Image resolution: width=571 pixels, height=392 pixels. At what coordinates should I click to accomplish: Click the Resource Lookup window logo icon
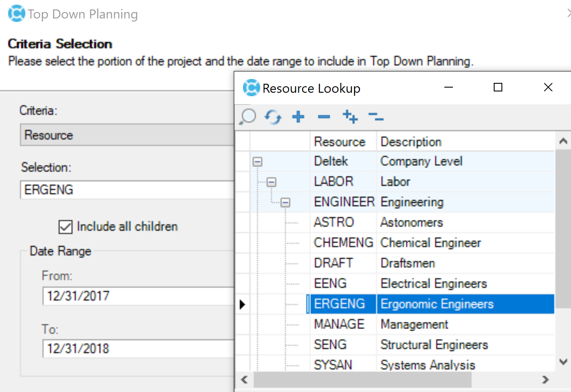252,88
